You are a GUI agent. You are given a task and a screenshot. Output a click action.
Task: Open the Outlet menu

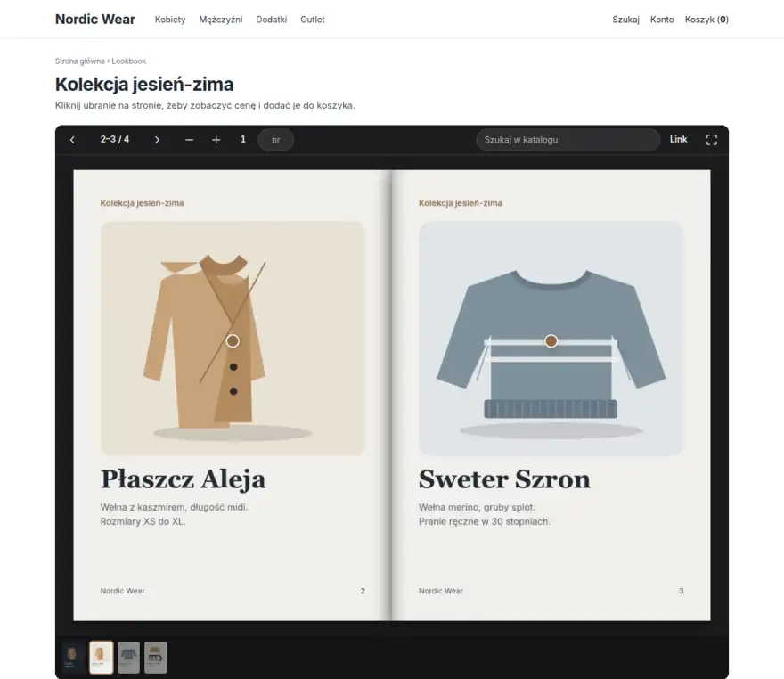pos(313,20)
